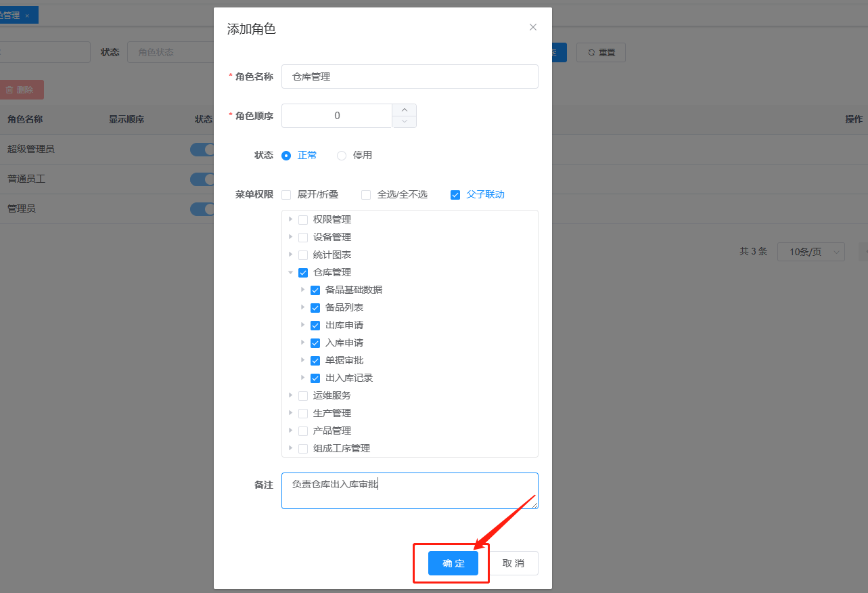The width and height of the screenshot is (868, 593).
Task: Check the 展开/折叠 checkbox
Action: [x=286, y=195]
